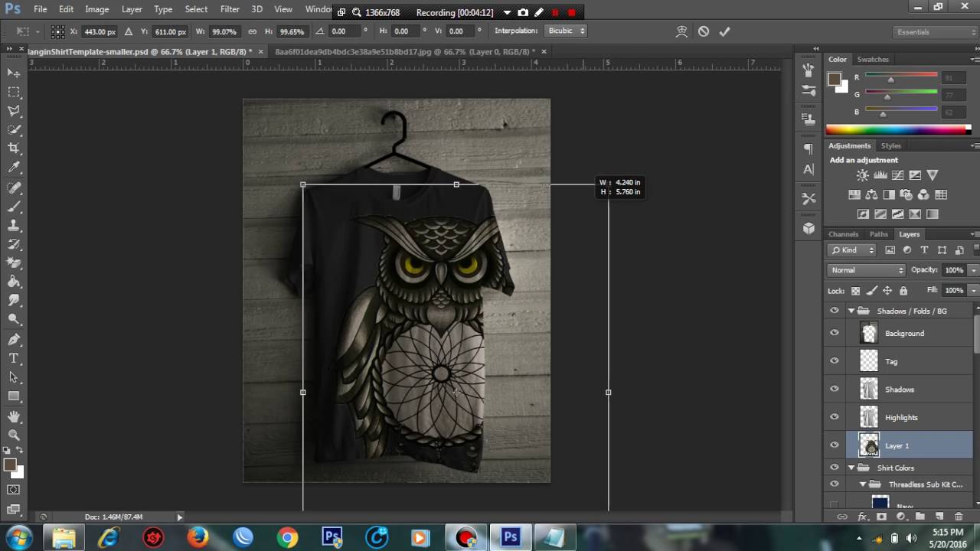
Task: Add a Brightness/Contrast adjustment
Action: coord(863,175)
